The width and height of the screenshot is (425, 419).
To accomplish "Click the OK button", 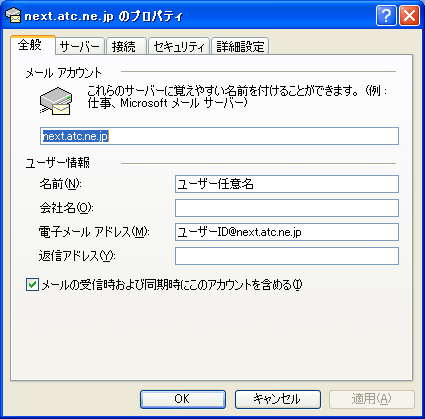I will 183,399.
